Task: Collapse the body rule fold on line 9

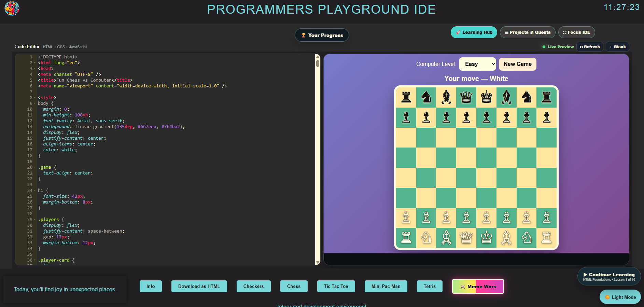Action: click(x=34, y=103)
